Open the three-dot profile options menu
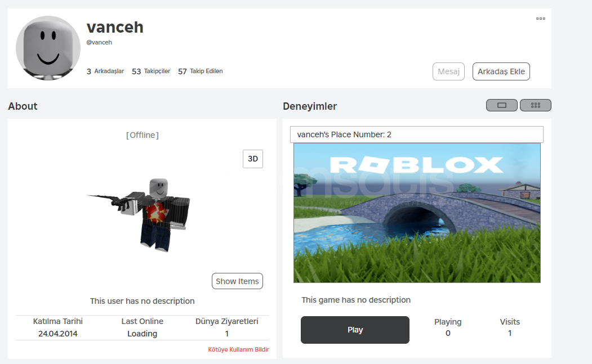 pyautogui.click(x=541, y=19)
